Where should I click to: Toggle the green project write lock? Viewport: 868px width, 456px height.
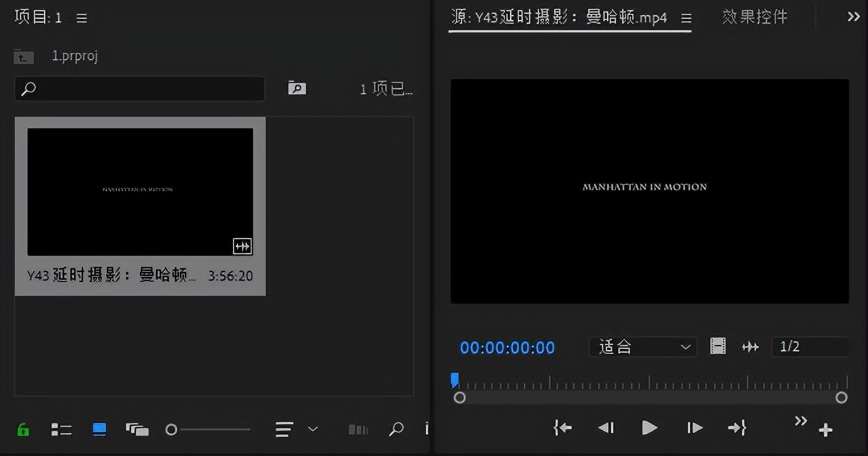pyautogui.click(x=23, y=430)
